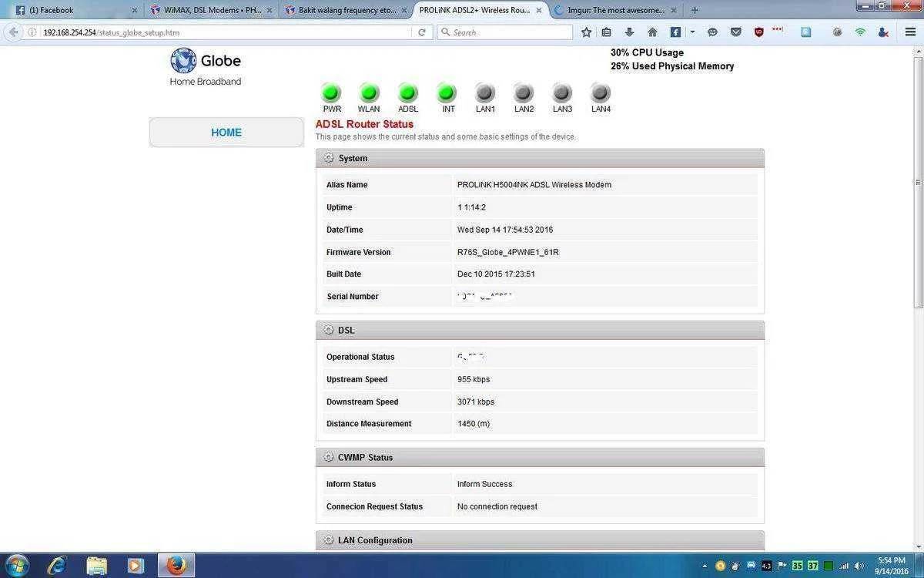The height and width of the screenshot is (578, 924).
Task: Select the PROLiNK ADSL2+ Wireless Router tab
Action: [x=480, y=10]
